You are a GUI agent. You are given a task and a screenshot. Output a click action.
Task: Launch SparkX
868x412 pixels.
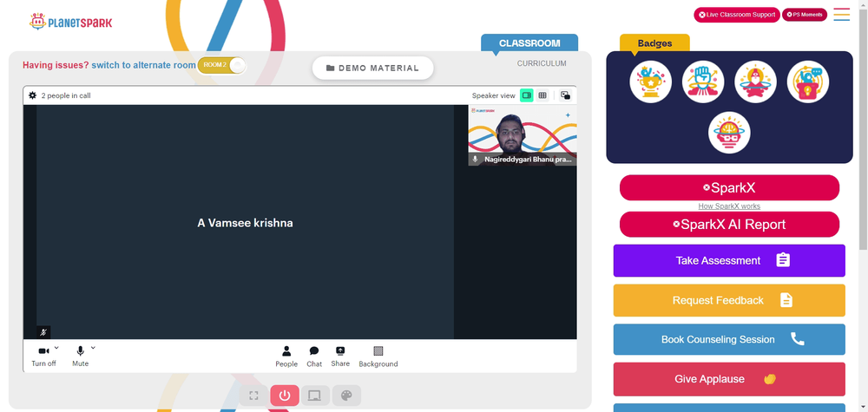729,188
